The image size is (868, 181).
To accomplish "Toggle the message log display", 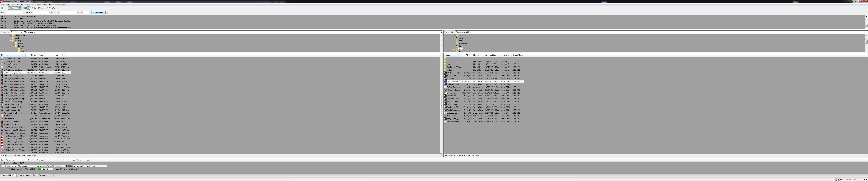I will [9, 8].
